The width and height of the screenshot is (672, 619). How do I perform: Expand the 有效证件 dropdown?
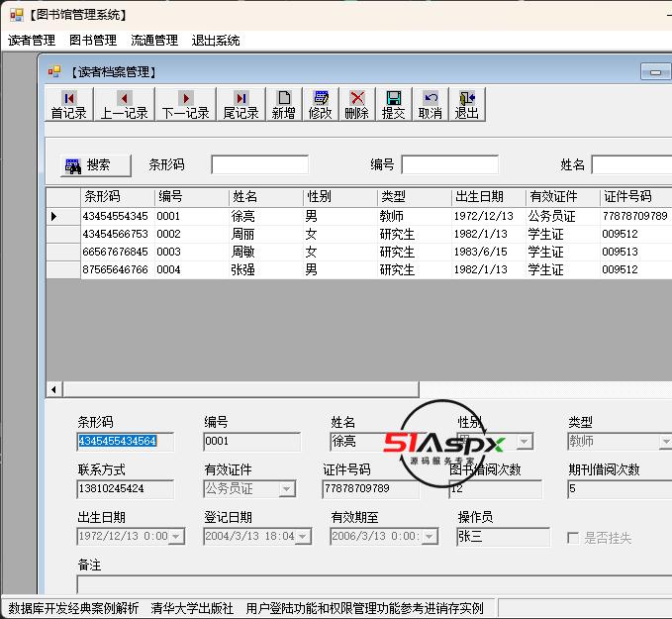287,489
